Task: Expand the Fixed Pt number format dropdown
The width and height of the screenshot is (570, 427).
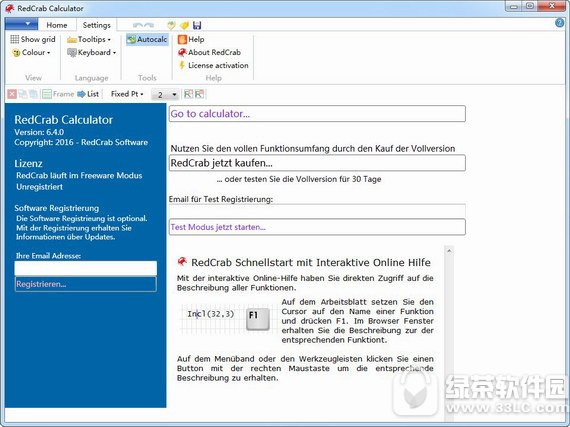Action: pos(127,94)
